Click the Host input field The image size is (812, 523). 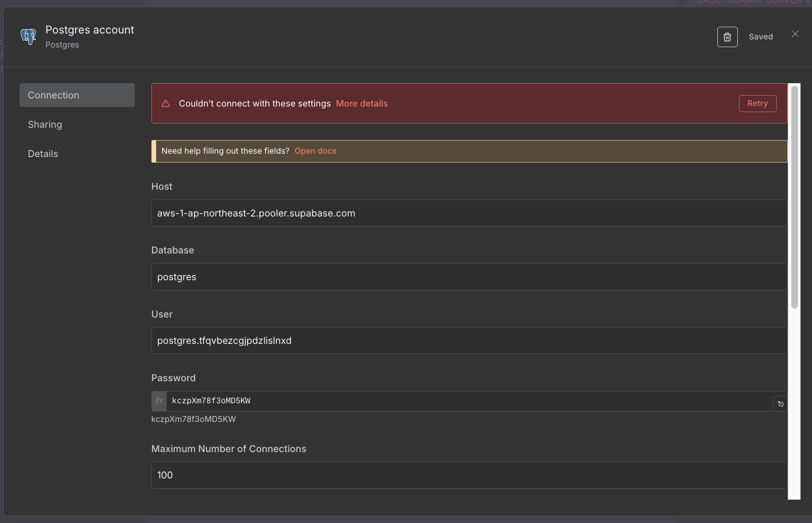pyautogui.click(x=469, y=213)
